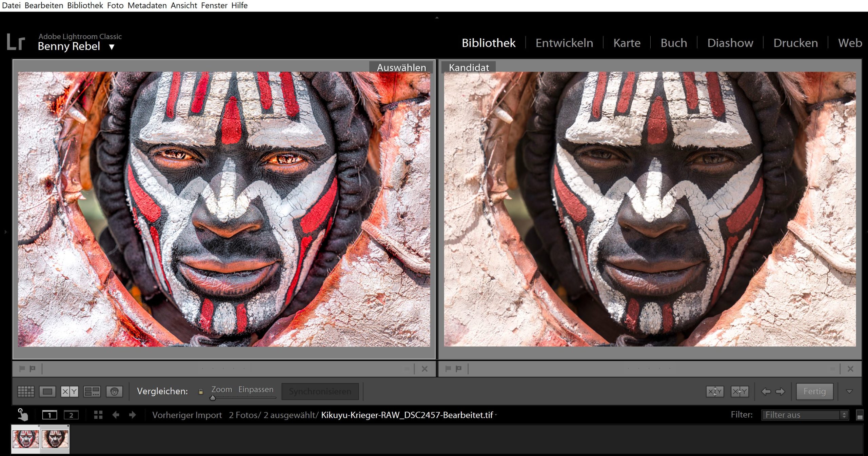Click the Zoom slider handle
Image resolution: width=868 pixels, height=456 pixels.
[x=213, y=398]
